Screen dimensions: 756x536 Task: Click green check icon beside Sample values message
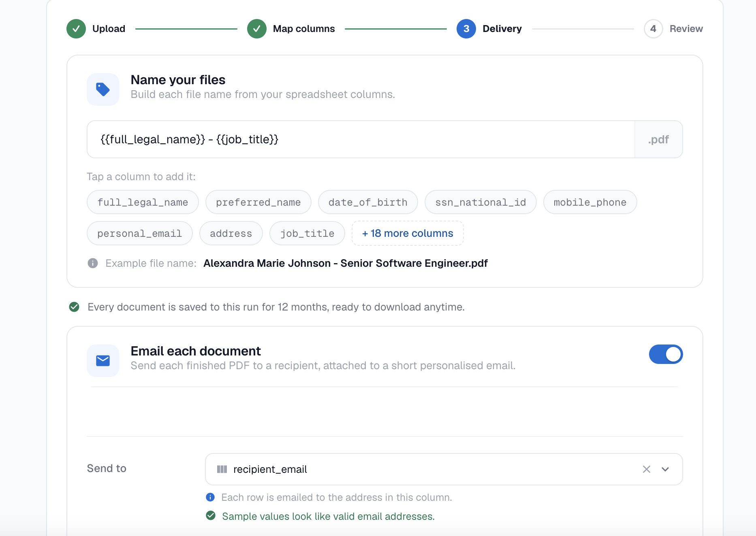211,516
